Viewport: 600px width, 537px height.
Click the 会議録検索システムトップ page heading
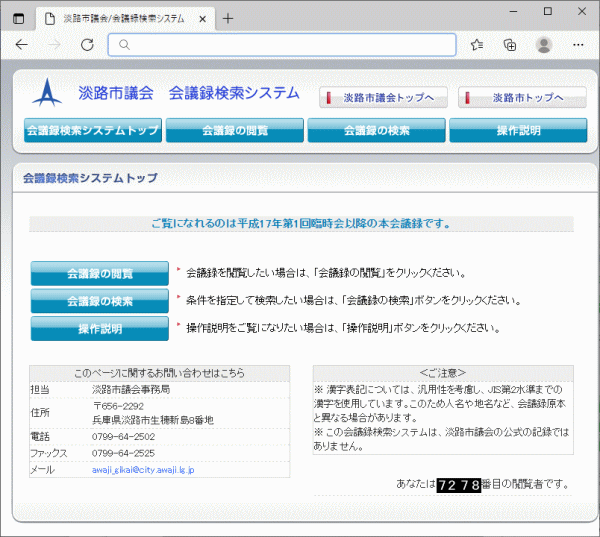[90, 178]
